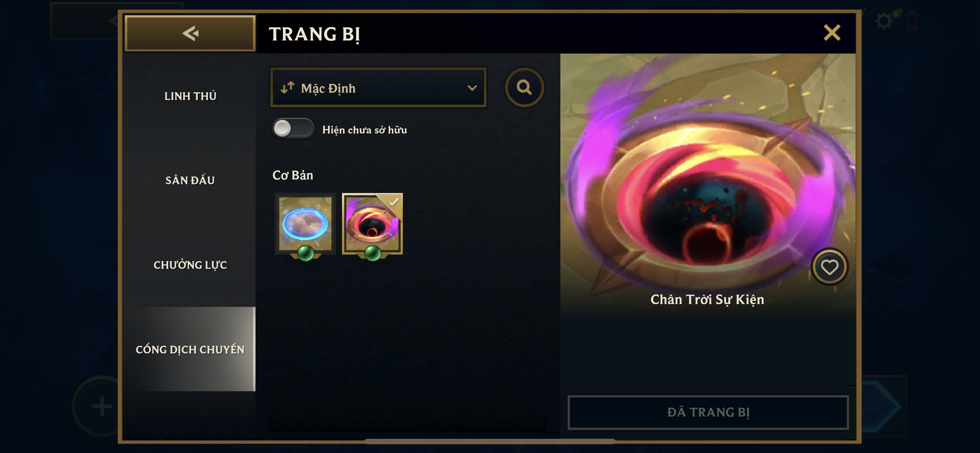Click the back arrow button
The height and width of the screenshot is (453, 980).
(190, 33)
